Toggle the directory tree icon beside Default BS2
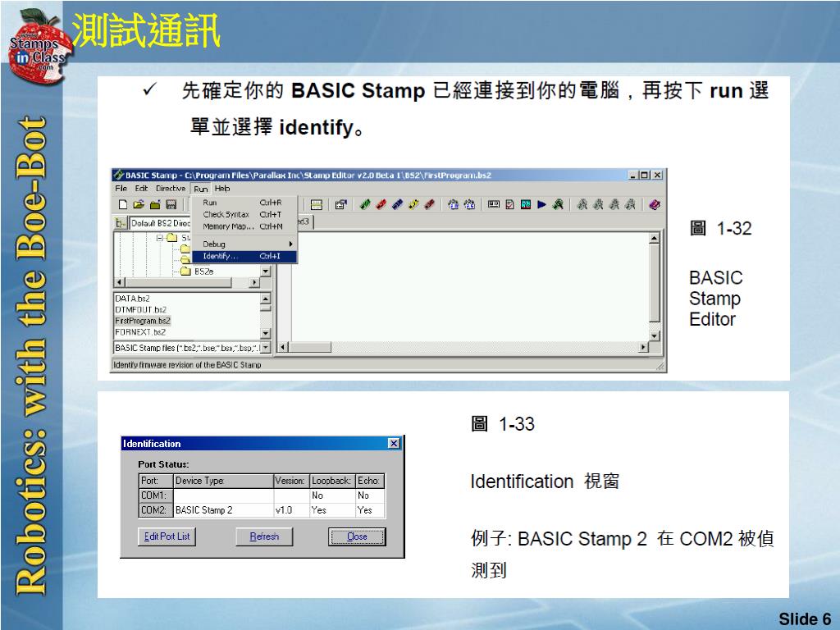This screenshot has height=630, width=840. point(121,223)
